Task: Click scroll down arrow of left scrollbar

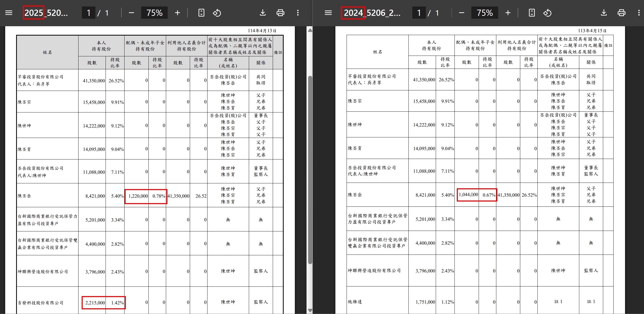Action: pos(310,310)
